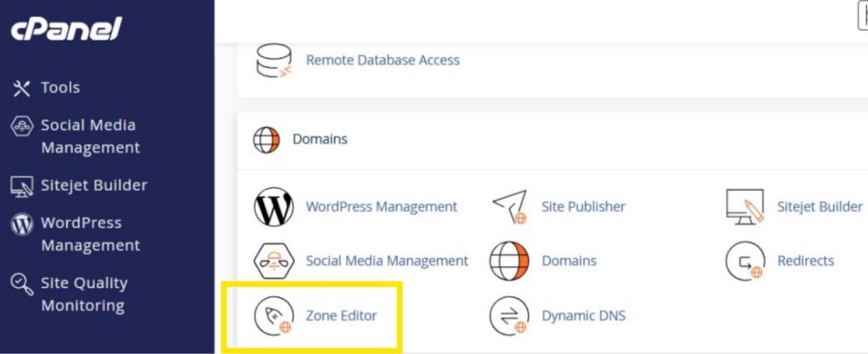Select Tools in the sidebar
The height and width of the screenshot is (354, 868).
point(60,87)
